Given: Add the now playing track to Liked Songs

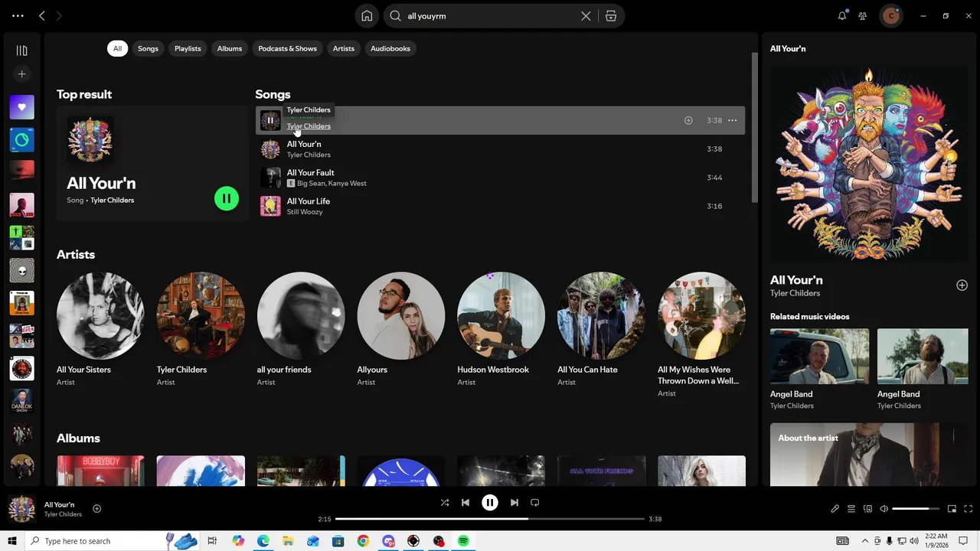Looking at the screenshot, I should 96,509.
